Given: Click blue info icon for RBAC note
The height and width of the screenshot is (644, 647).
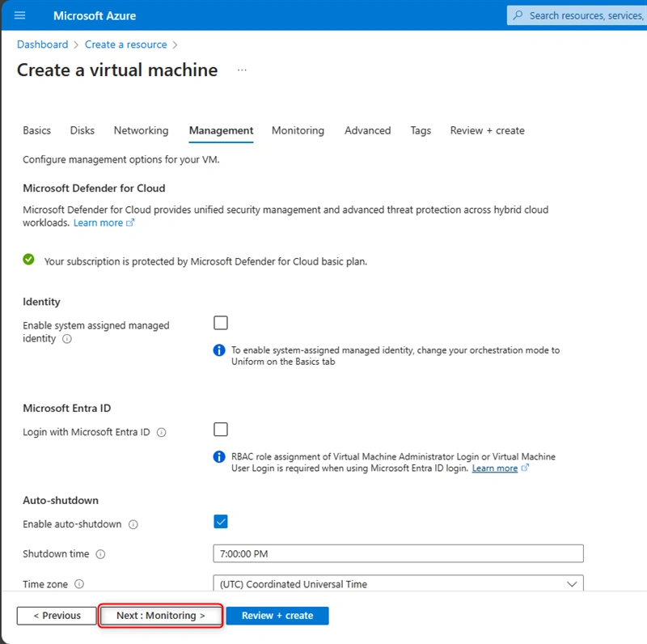Looking at the screenshot, I should (x=219, y=456).
